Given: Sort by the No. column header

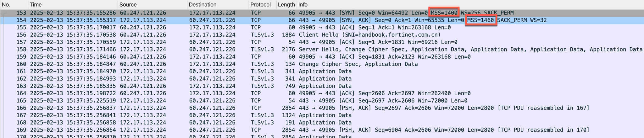Looking at the screenshot, I should click(14, 4).
